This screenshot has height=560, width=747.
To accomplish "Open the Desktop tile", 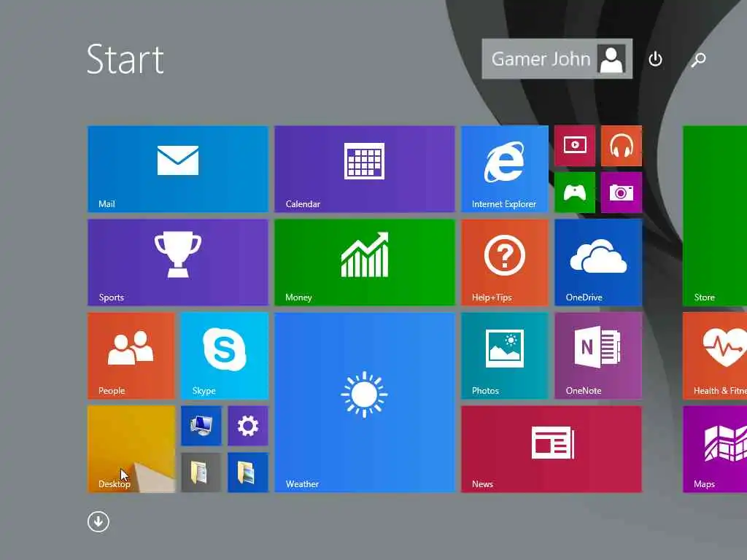I will [131, 448].
